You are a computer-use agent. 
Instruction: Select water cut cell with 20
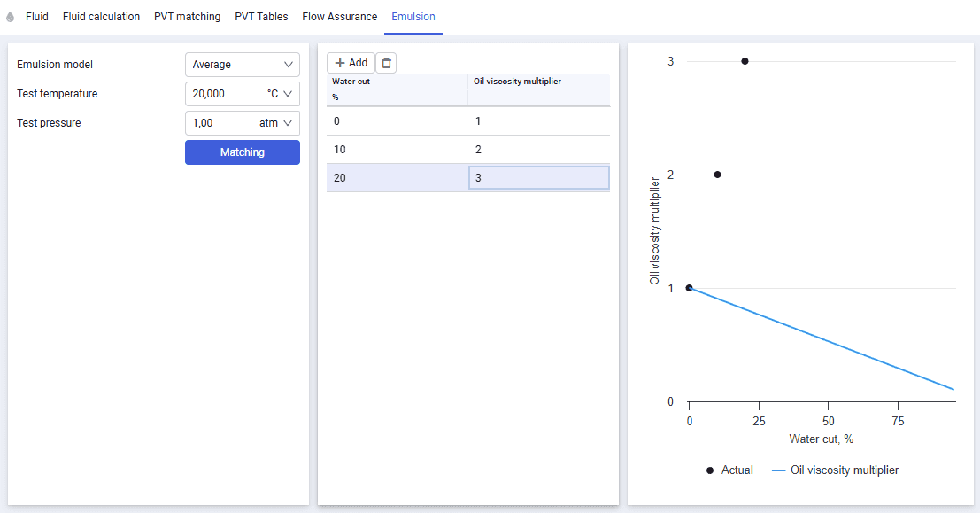[397, 178]
